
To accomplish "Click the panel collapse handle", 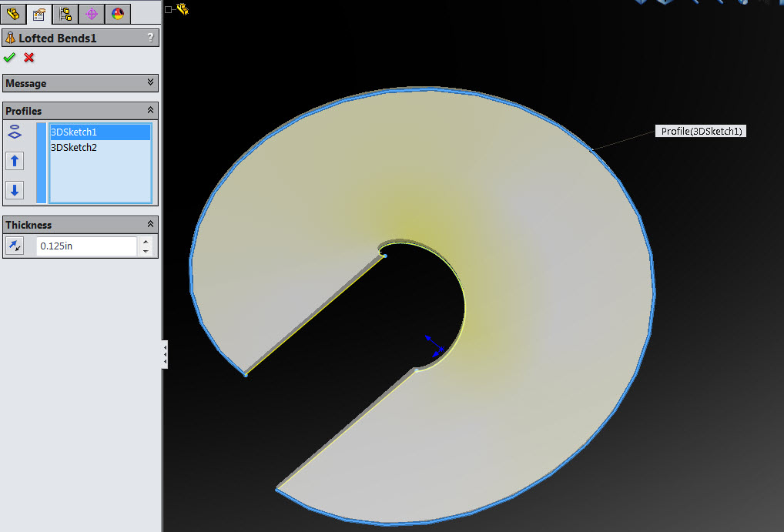I will coord(165,354).
